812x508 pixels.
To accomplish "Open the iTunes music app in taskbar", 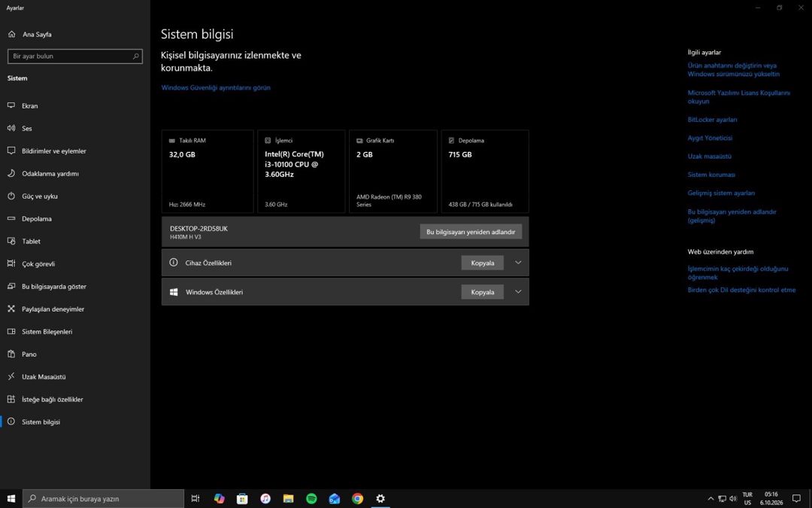I will [265, 499].
